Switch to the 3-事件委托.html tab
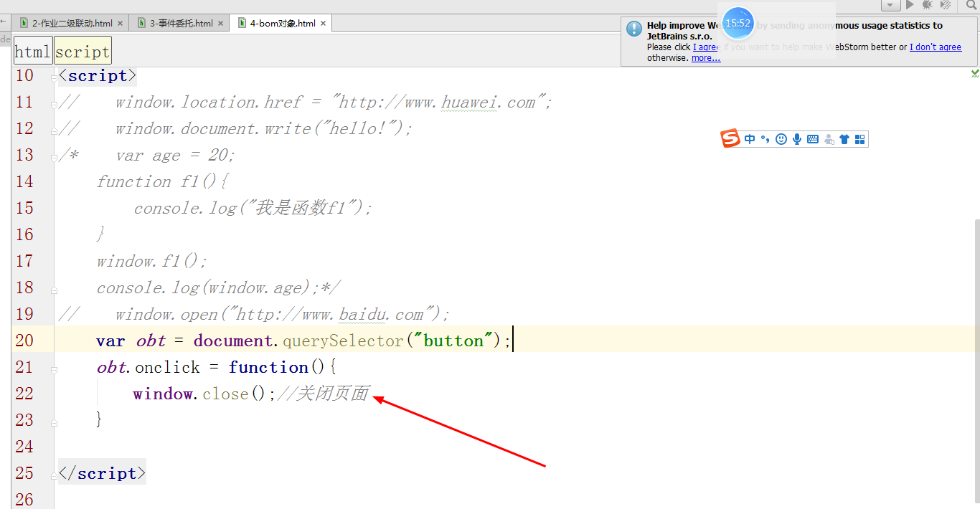The width and height of the screenshot is (980, 509). point(179,22)
